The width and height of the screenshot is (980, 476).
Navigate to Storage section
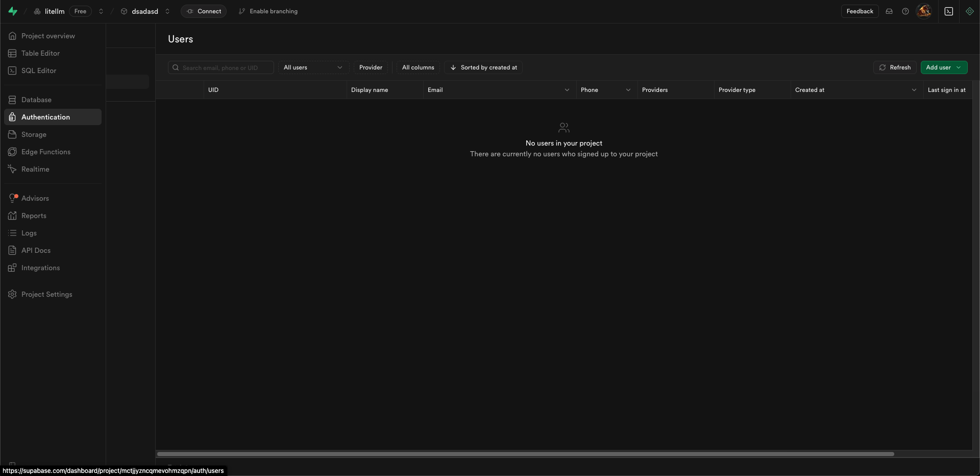point(34,134)
